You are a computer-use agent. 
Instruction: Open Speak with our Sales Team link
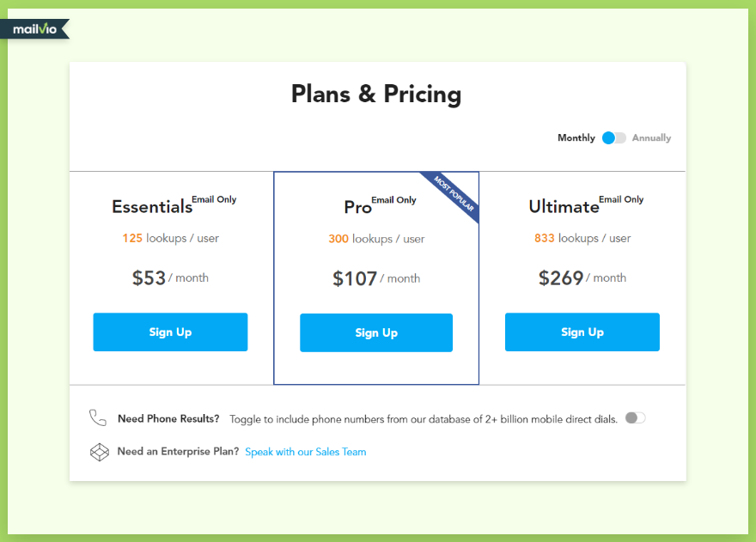click(305, 451)
